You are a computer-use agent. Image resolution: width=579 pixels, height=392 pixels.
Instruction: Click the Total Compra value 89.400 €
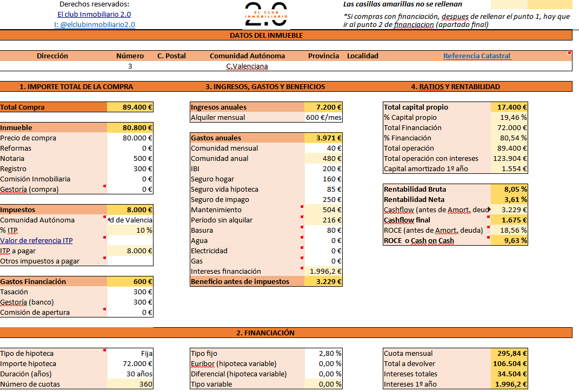click(x=130, y=107)
